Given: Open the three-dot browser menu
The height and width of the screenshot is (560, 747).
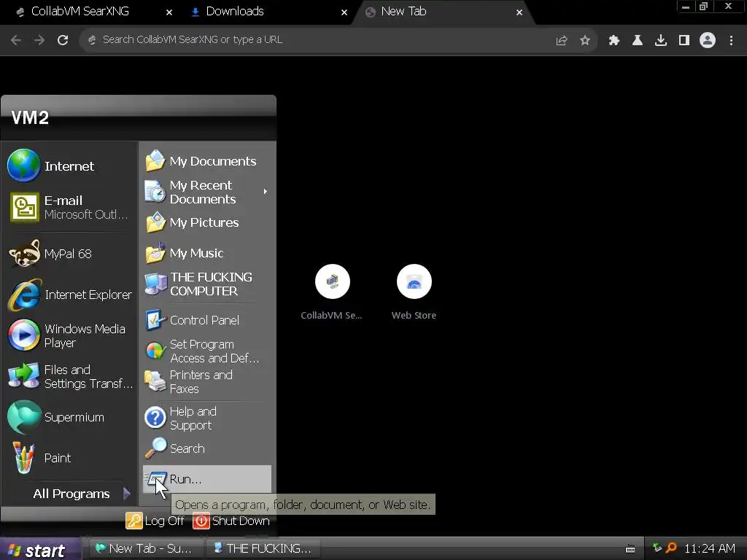Looking at the screenshot, I should tap(731, 41).
